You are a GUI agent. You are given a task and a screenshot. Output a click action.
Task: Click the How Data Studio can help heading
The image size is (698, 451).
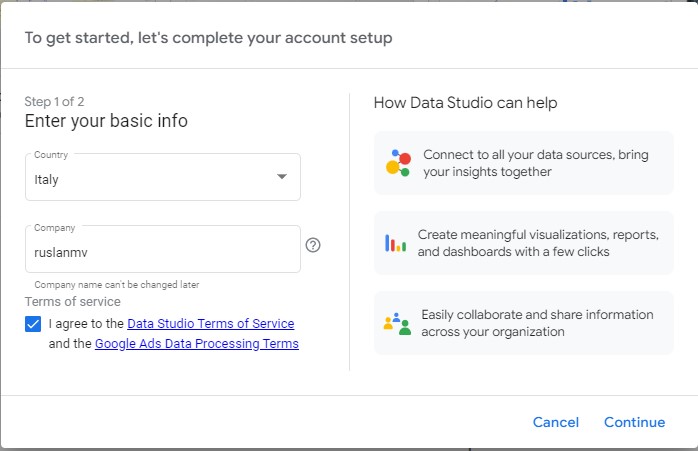(x=465, y=103)
